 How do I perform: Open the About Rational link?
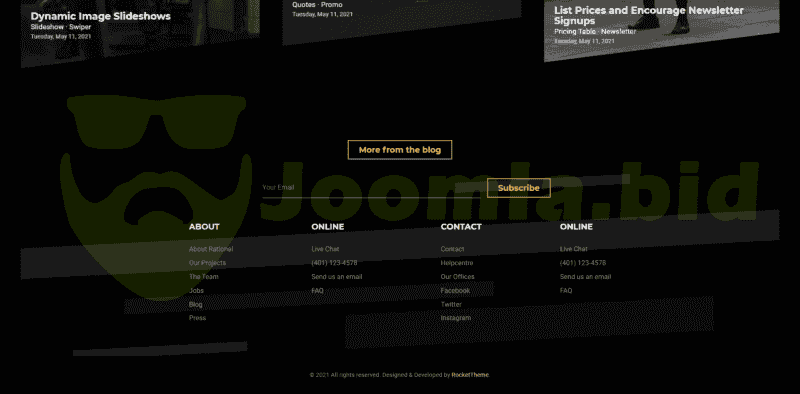[211, 249]
